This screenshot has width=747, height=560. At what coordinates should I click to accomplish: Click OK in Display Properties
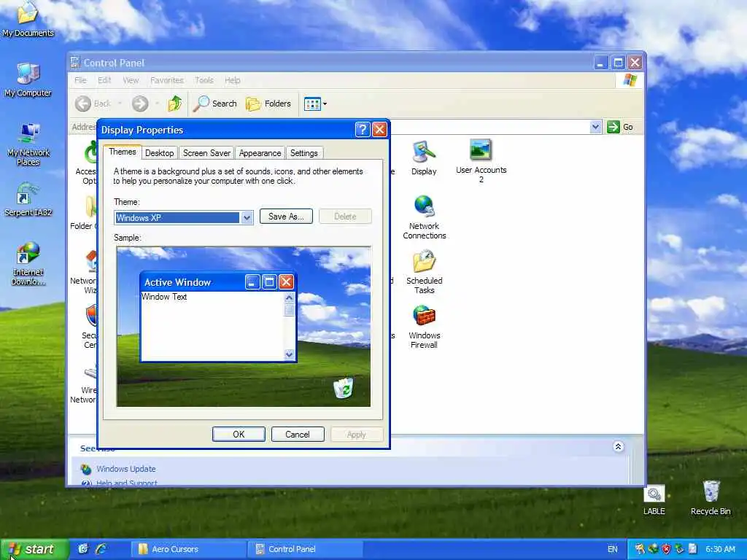[239, 435]
